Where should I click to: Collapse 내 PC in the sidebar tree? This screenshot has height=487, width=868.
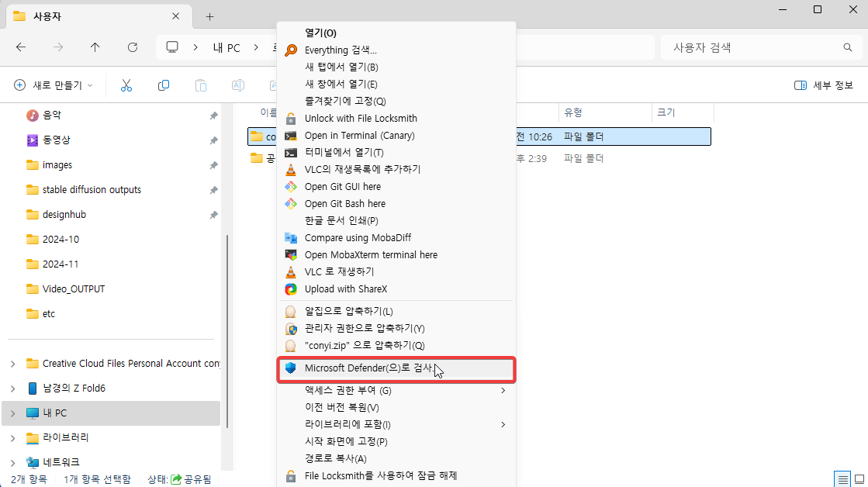11,413
